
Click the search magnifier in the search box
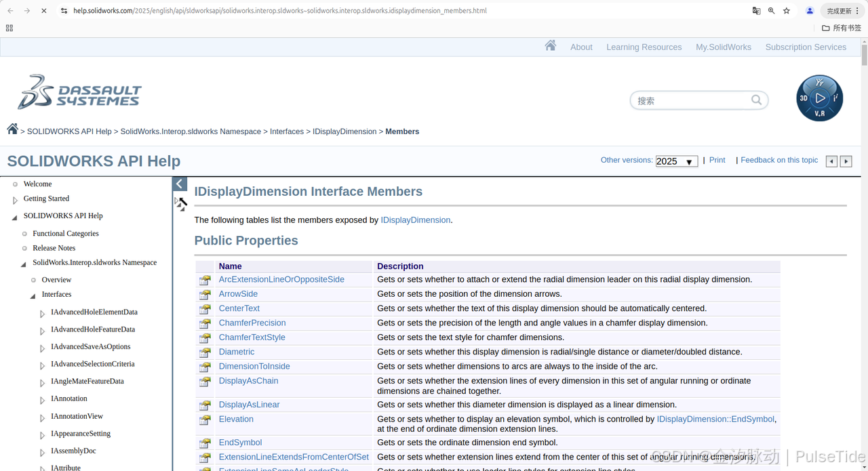tap(757, 100)
